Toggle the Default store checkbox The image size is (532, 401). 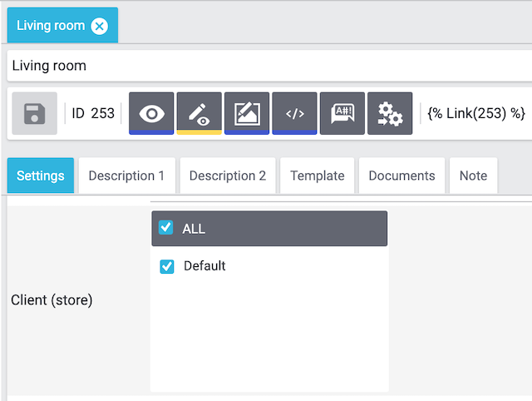tap(166, 266)
